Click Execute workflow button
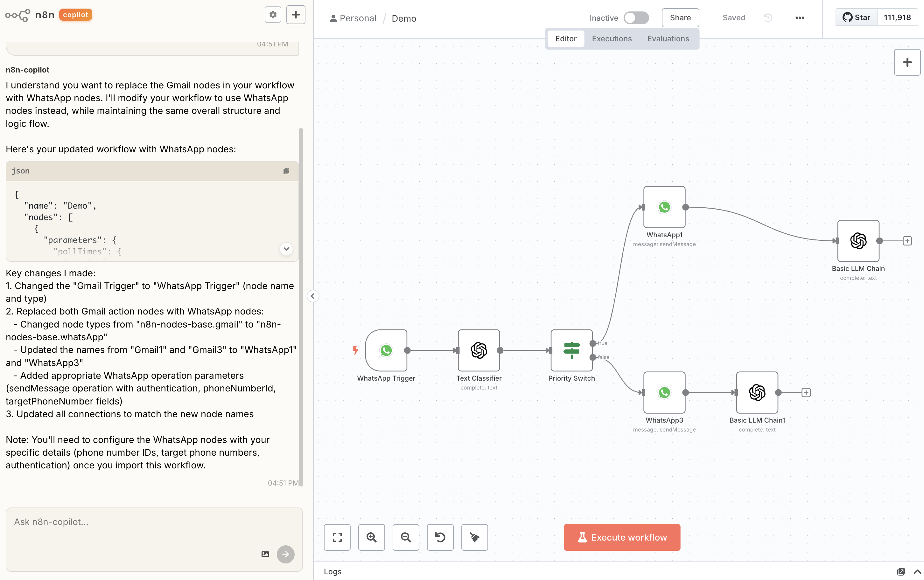924x580 pixels. pos(622,537)
